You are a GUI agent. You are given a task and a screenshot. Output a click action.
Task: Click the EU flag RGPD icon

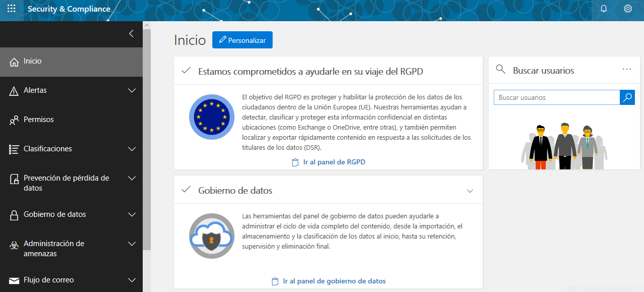212,118
